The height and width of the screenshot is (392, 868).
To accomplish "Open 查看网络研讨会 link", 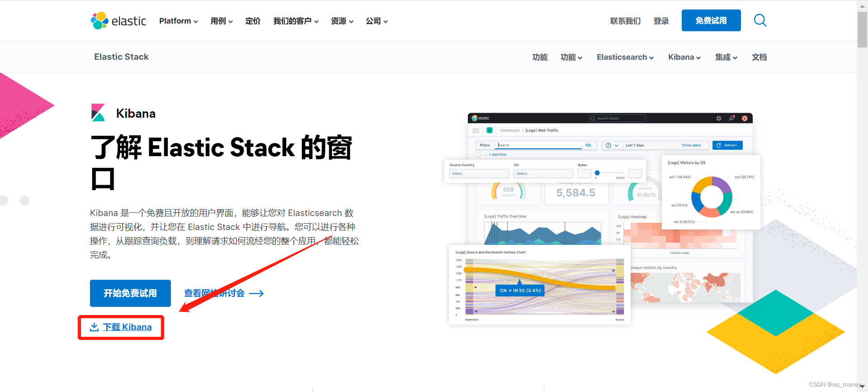I will coord(214,293).
